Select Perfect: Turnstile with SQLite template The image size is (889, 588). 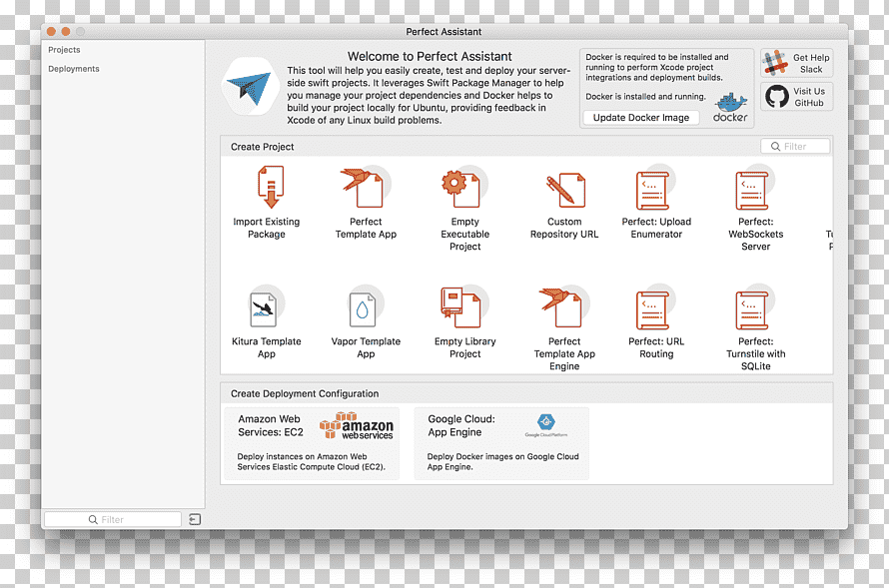point(753,308)
